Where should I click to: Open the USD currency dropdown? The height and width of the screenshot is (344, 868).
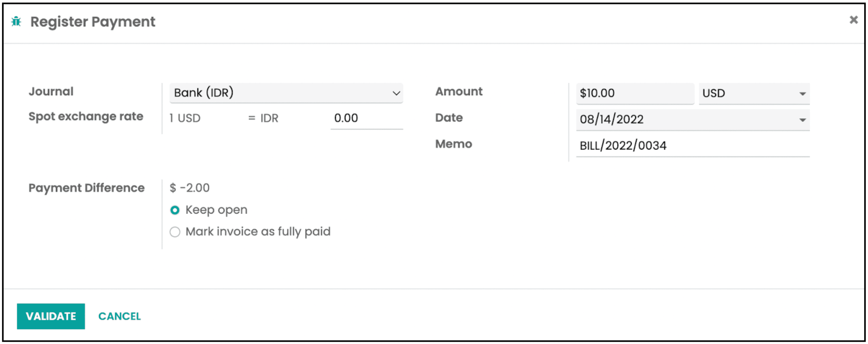click(754, 93)
